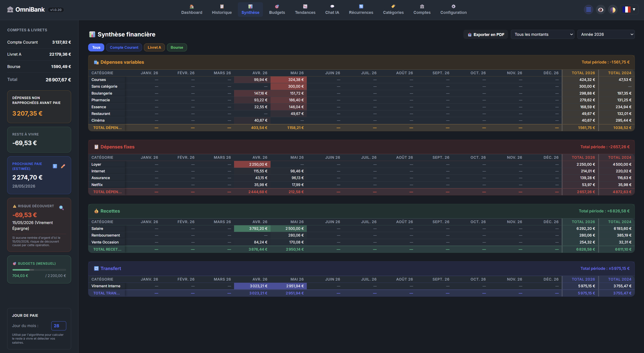Click the Boulangerie category row
644x353 pixels.
[x=361, y=93]
